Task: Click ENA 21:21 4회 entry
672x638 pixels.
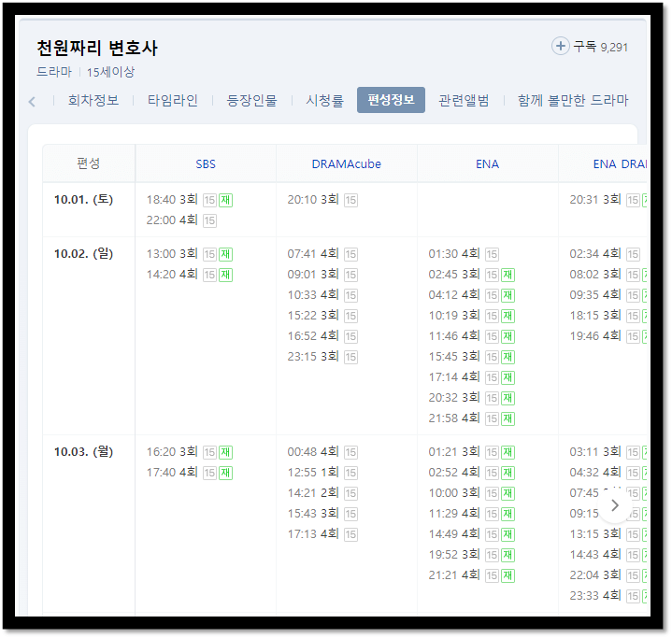Action: coord(471,575)
